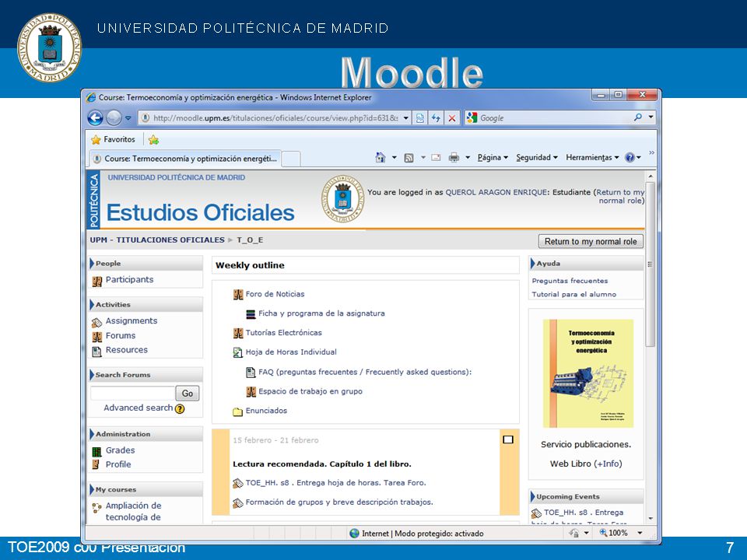Select the Course: Termoeconomía browser tab
The width and height of the screenshot is (747, 560).
click(x=185, y=159)
